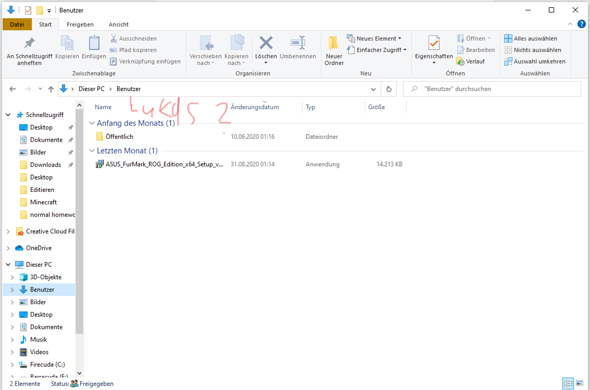590x390 pixels.
Task: Click the quick access new folder icon
Action: click(x=40, y=10)
